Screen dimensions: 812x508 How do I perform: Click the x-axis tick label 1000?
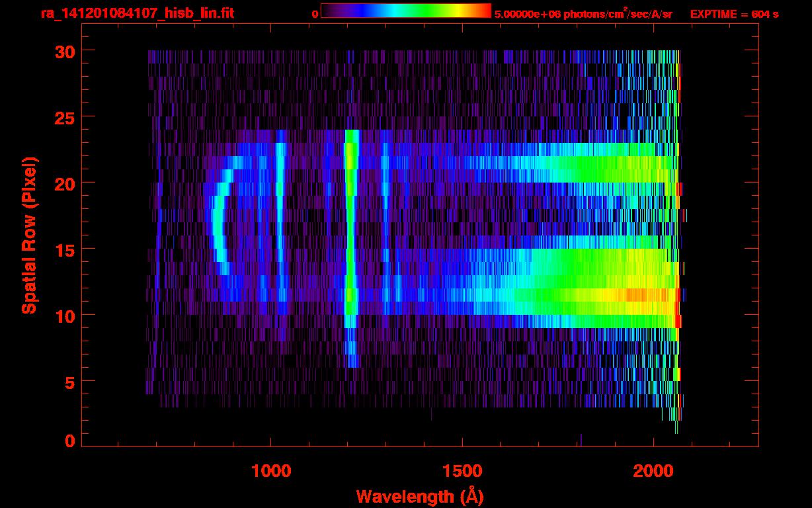[x=271, y=470]
